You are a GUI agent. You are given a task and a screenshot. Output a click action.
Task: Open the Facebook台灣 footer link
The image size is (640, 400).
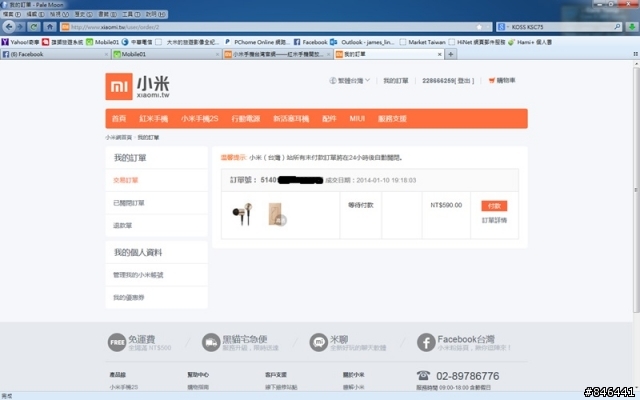tap(466, 339)
